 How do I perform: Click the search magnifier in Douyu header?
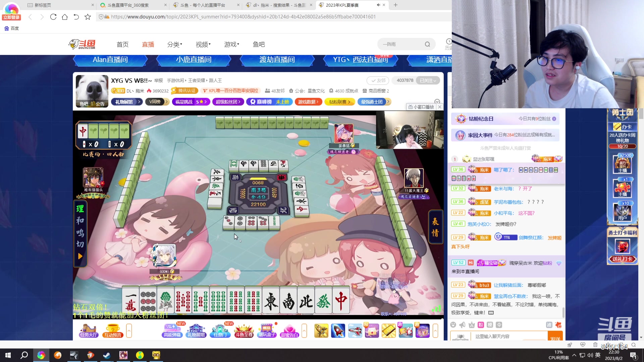coord(427,44)
